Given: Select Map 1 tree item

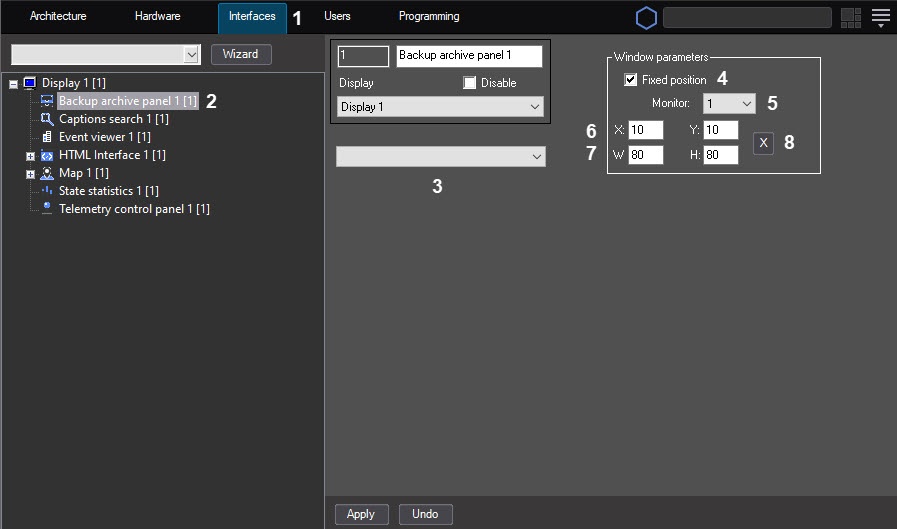Looking at the screenshot, I should (84, 173).
